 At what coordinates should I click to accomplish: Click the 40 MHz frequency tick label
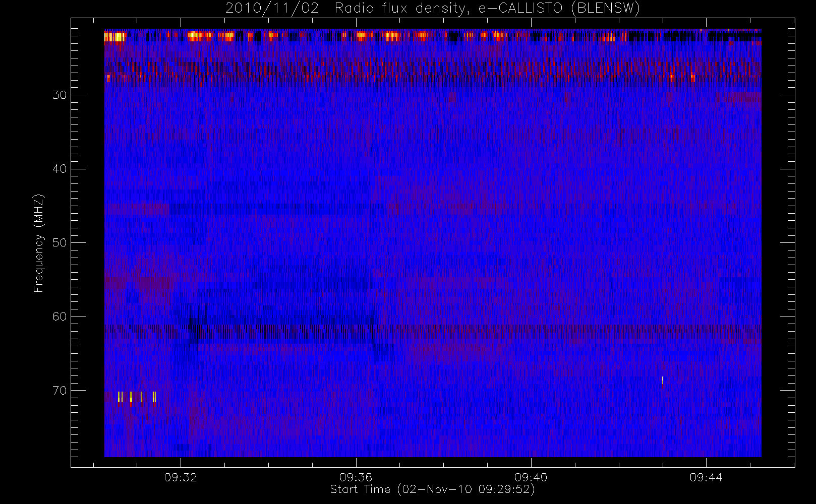click(60, 169)
